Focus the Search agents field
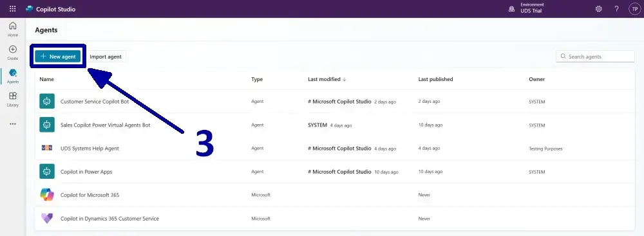The image size is (644, 236). click(x=595, y=57)
